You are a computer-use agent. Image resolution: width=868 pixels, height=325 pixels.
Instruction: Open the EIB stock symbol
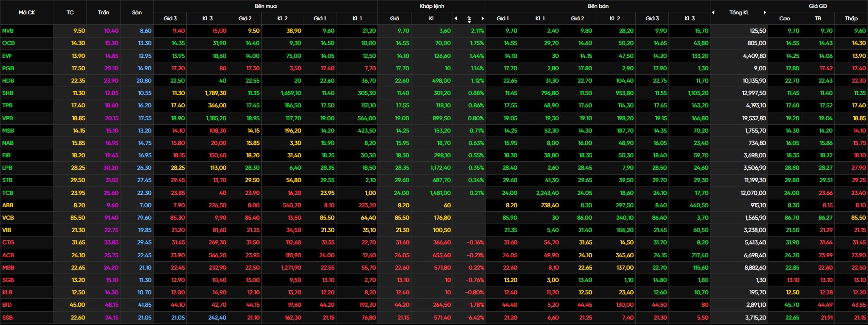(7, 155)
